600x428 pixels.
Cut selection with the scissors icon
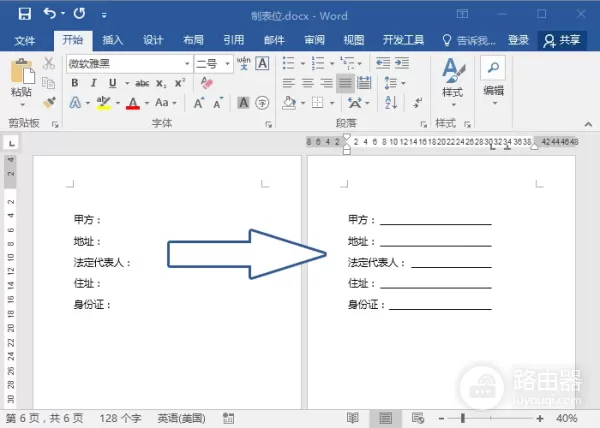tap(49, 63)
